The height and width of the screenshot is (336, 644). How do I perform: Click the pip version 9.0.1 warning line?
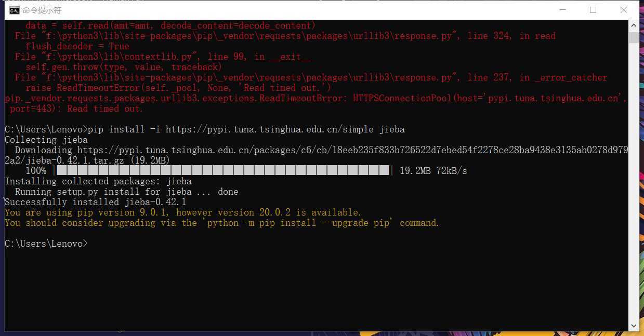[x=183, y=212]
